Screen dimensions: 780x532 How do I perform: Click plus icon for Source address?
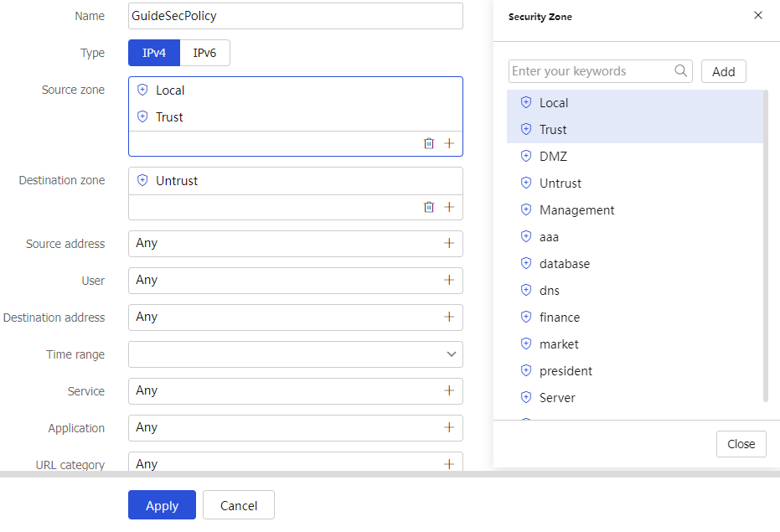click(x=449, y=243)
